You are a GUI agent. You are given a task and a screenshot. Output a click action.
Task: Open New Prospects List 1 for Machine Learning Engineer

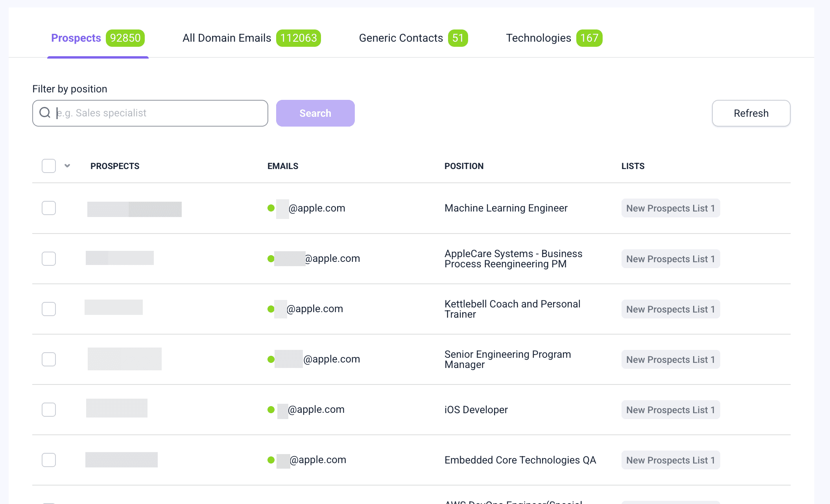(671, 208)
